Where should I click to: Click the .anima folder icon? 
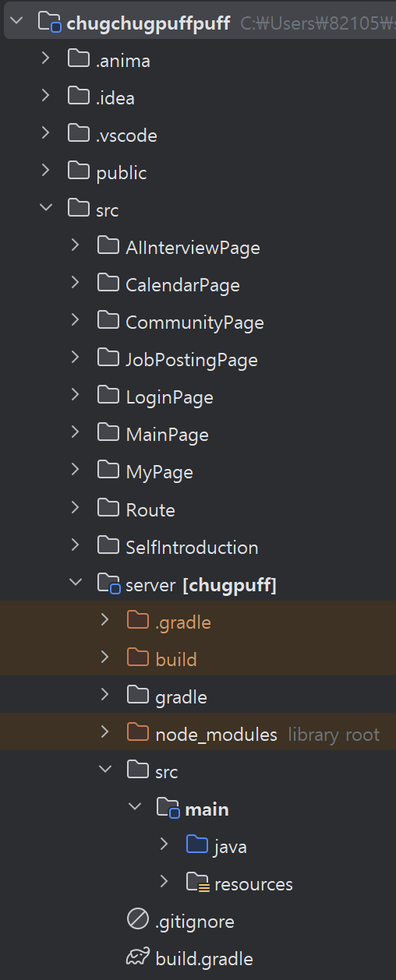(x=79, y=59)
